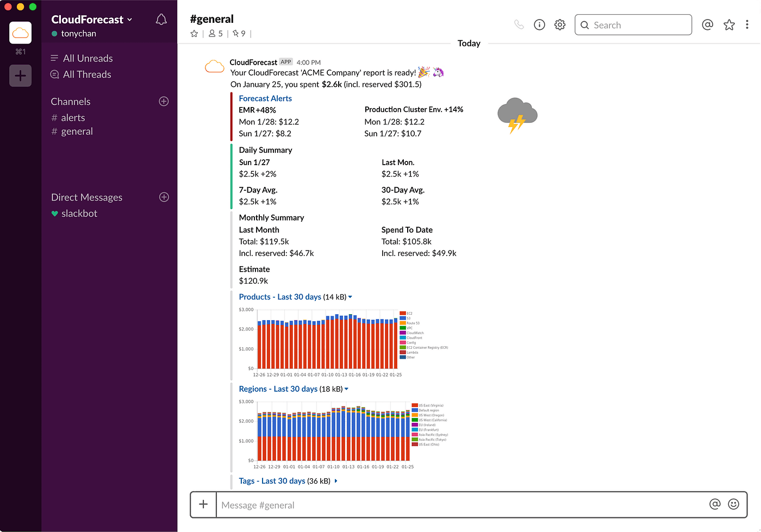The image size is (761, 532).
Task: Focus the Message #general input
Action: click(460, 505)
